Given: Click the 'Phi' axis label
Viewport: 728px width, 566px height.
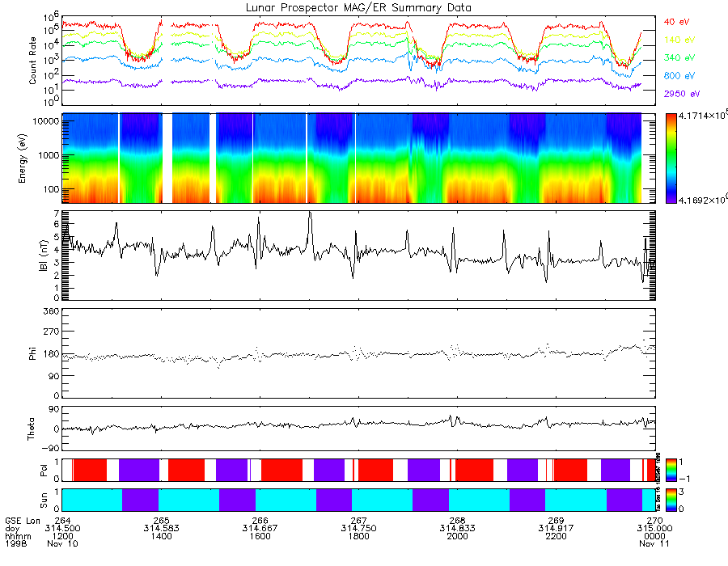Looking at the screenshot, I should [x=32, y=353].
